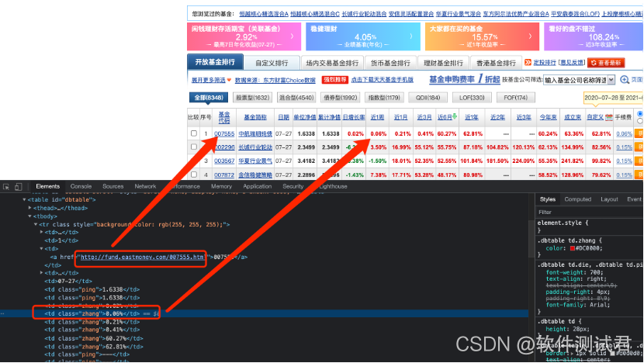Image resolution: width=644 pixels, height=363 pixels.
Task: Filter by LOF(330) funds
Action: [472, 98]
